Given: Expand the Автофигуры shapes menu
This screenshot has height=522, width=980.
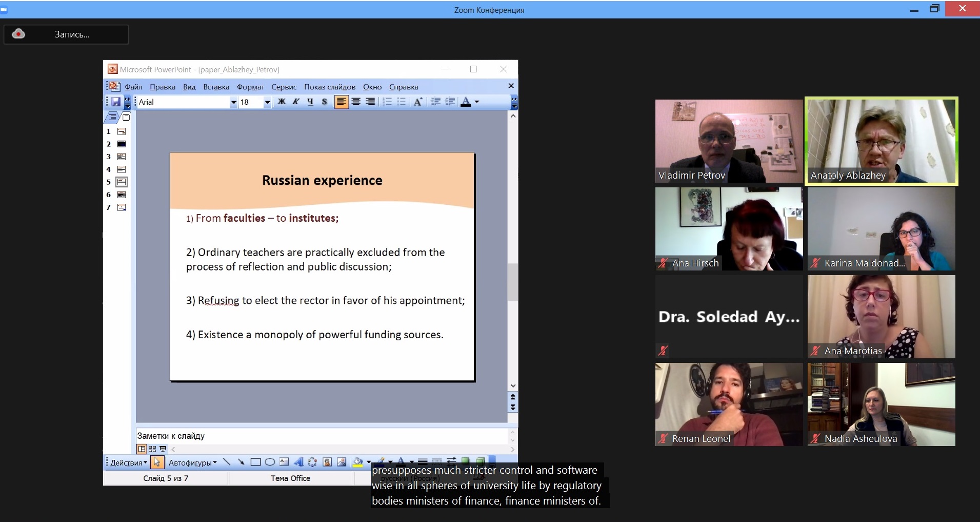Looking at the screenshot, I should (192, 463).
